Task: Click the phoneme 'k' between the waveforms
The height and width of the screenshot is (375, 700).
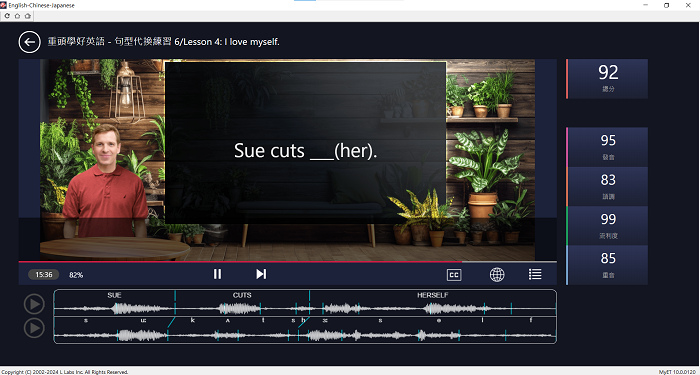Action: [193, 320]
